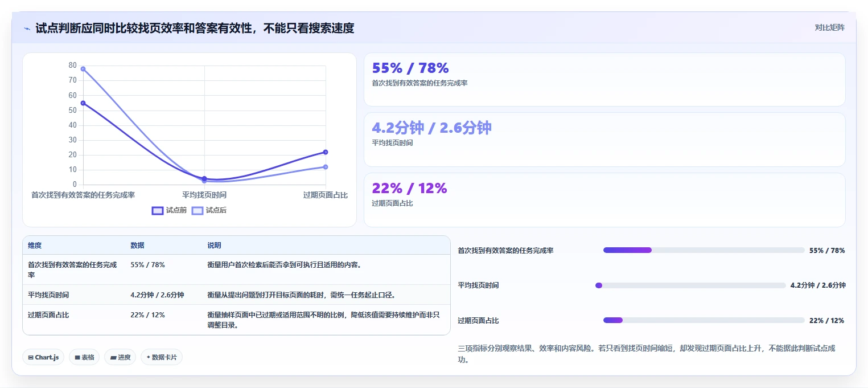The width and height of the screenshot is (868, 388).
Task: Click chart x-axis label 过期页面占比
Action: pos(326,195)
